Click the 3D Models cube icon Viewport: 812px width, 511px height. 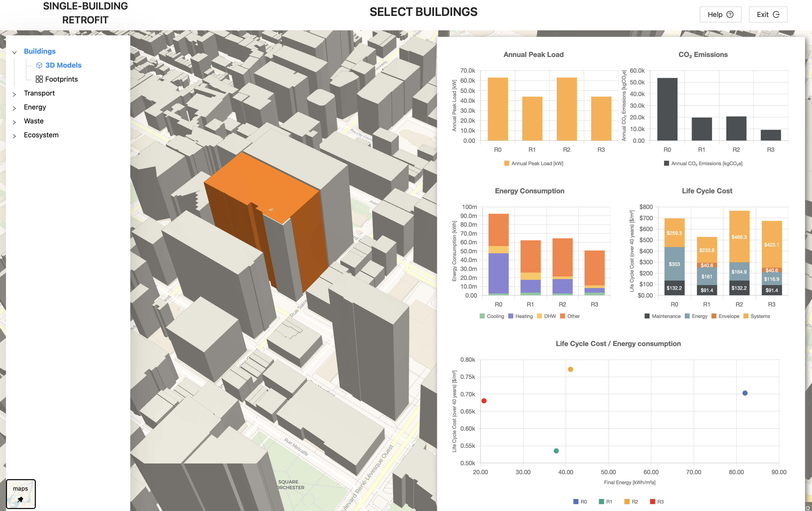pos(39,65)
